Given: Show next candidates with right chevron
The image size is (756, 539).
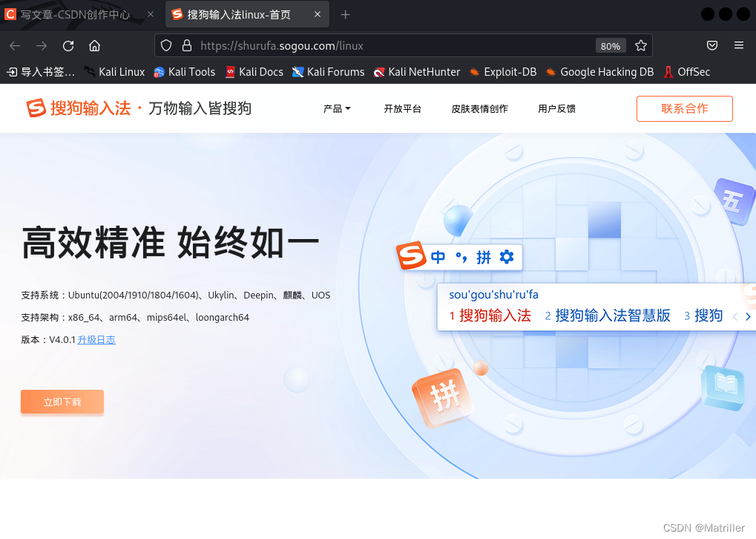Looking at the screenshot, I should point(749,316).
